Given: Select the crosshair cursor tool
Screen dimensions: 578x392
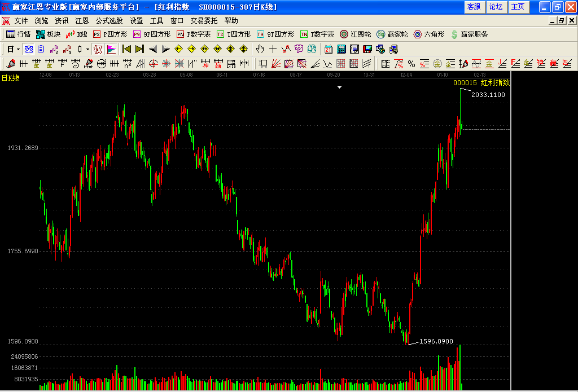Looking at the screenshot, I should (273, 49).
